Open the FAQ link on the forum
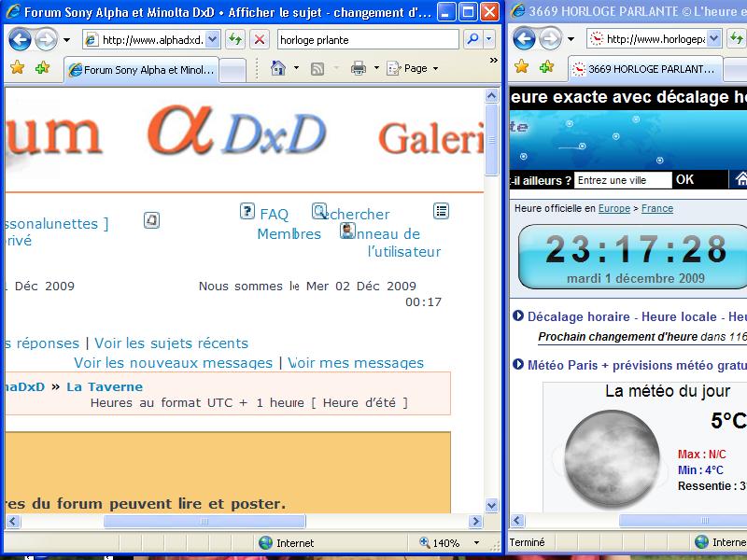Image resolution: width=747 pixels, height=560 pixels. (x=274, y=215)
